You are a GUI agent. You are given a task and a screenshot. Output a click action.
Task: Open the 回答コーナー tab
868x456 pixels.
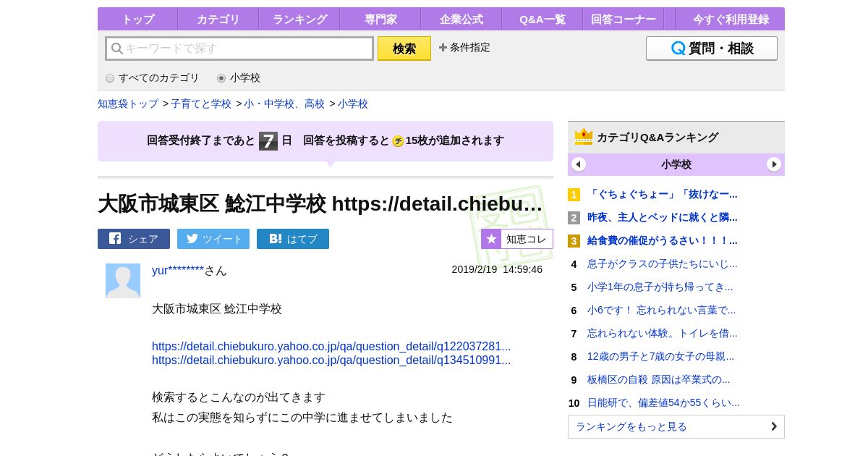(624, 20)
